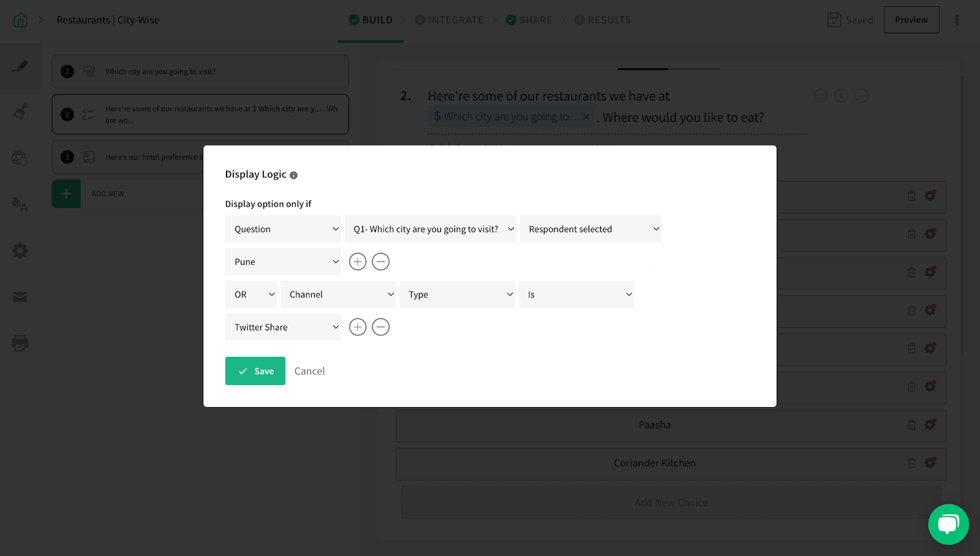Open the pencil build tool in sidebar

tap(20, 66)
